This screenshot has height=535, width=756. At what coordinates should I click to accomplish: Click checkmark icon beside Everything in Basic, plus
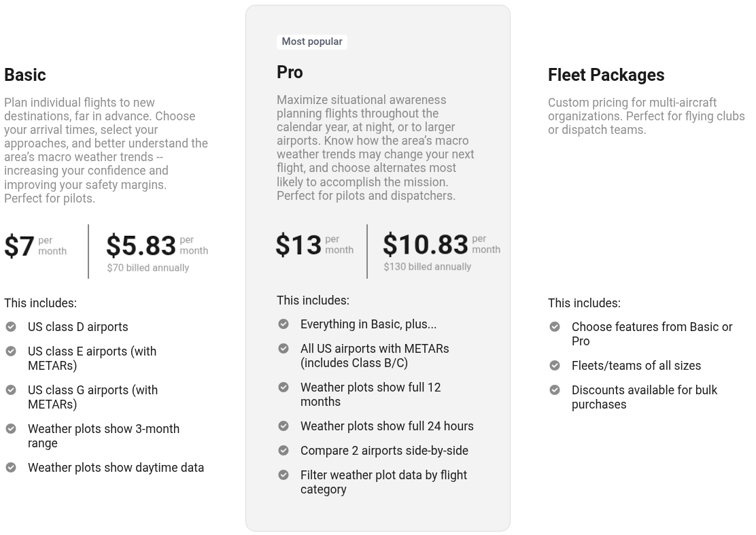283,324
